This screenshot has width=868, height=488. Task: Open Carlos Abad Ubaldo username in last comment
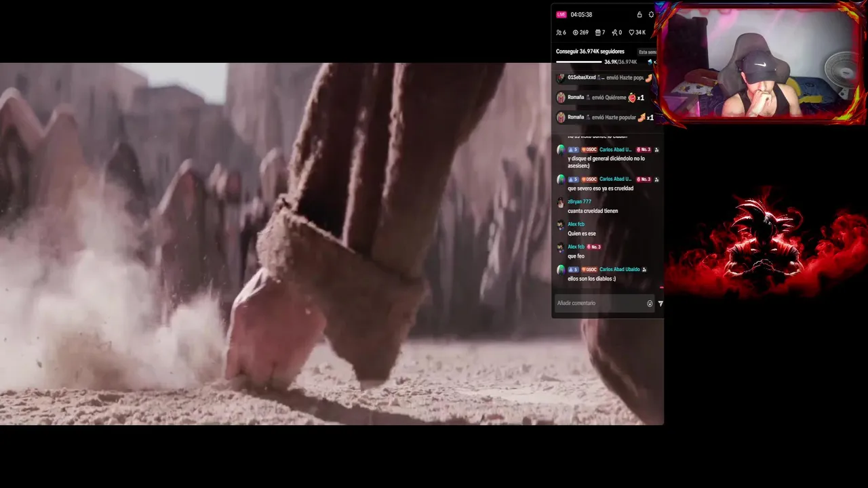pos(620,269)
